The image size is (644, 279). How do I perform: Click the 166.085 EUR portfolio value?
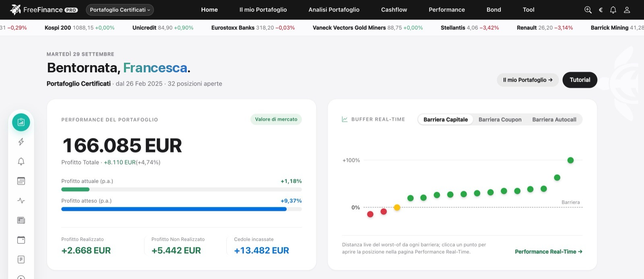(x=122, y=146)
